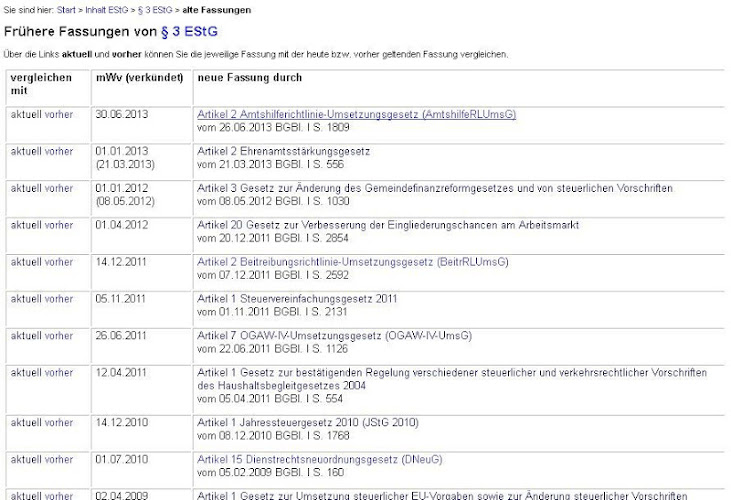The width and height of the screenshot is (731, 500).
Task: Go to Inhalt EStG breadcrumb
Action: click(x=106, y=10)
